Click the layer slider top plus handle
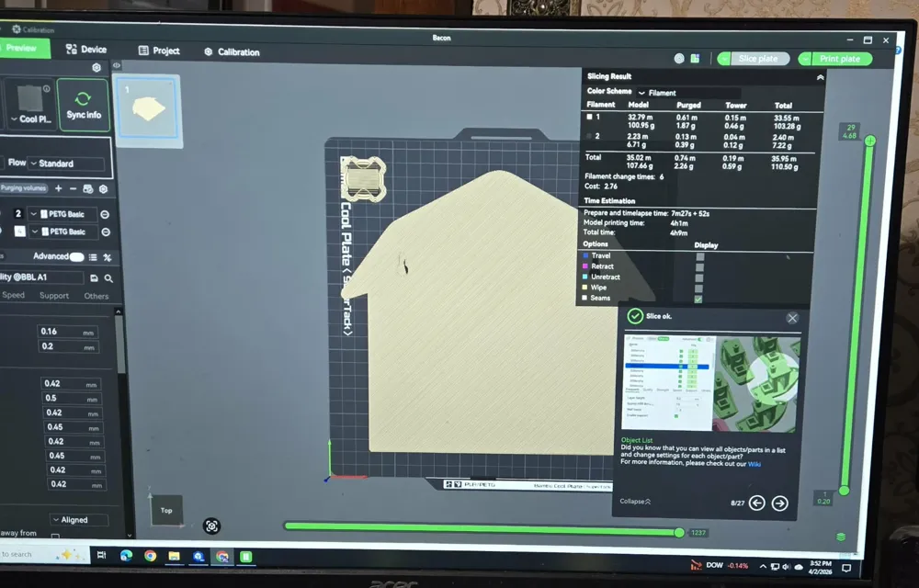 coord(869,141)
